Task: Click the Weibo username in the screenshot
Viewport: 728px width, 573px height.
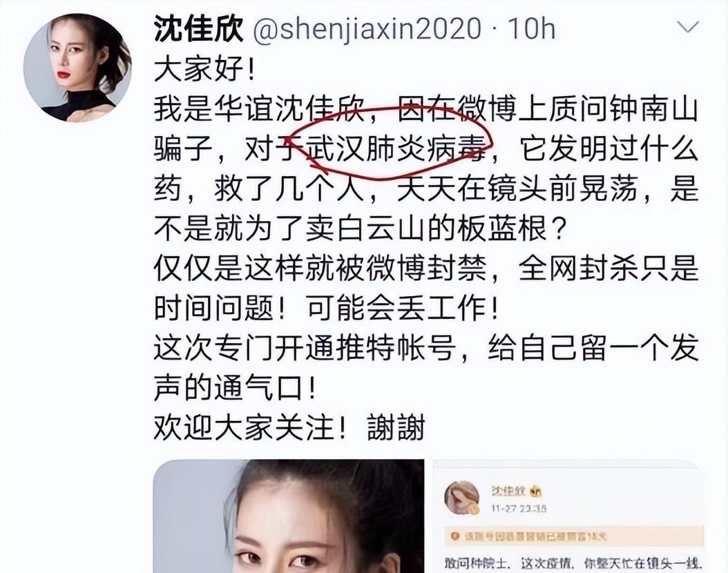Action: [508, 492]
